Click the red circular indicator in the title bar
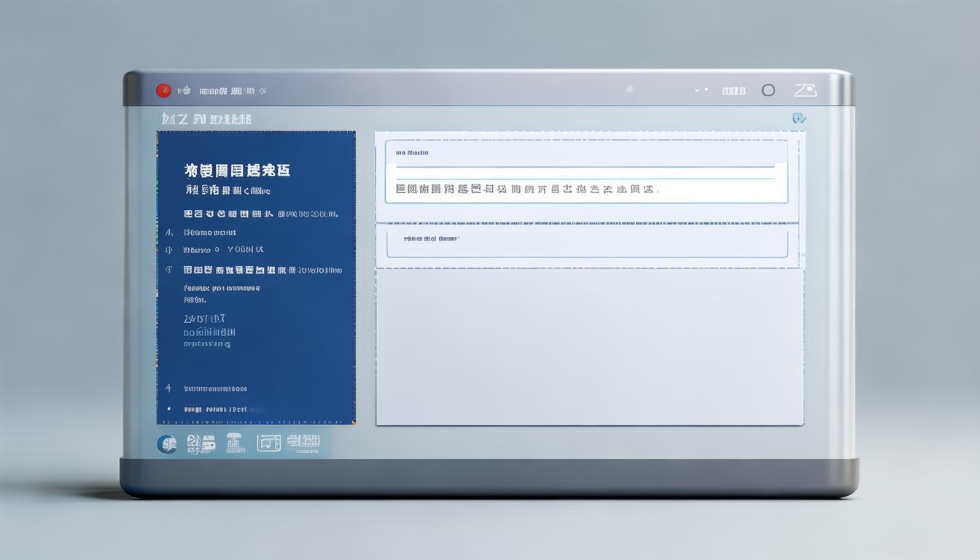This screenshot has width=980, height=560. 163,89
